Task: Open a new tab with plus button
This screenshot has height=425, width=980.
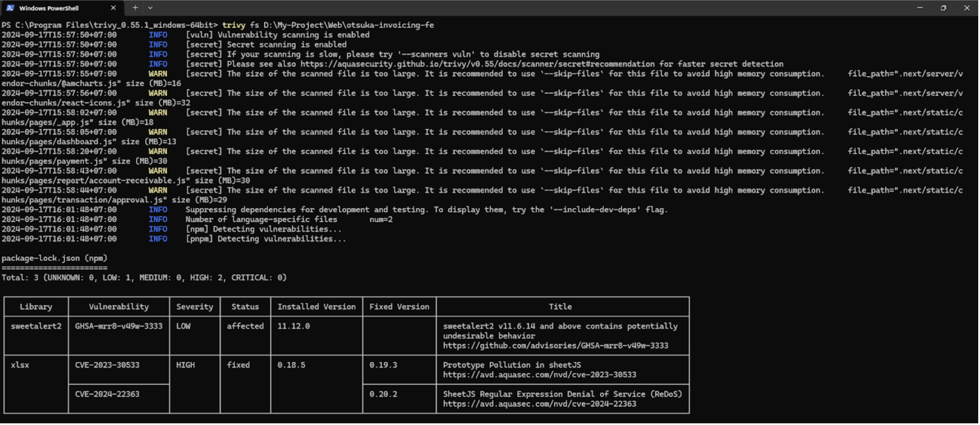Action: click(x=135, y=8)
